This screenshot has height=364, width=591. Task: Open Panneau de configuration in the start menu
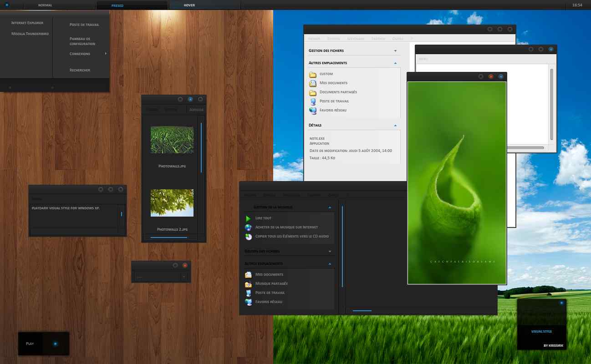[x=82, y=41]
